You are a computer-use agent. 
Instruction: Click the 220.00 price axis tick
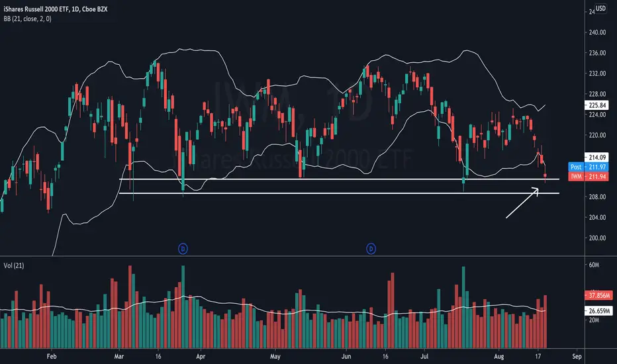[597, 135]
